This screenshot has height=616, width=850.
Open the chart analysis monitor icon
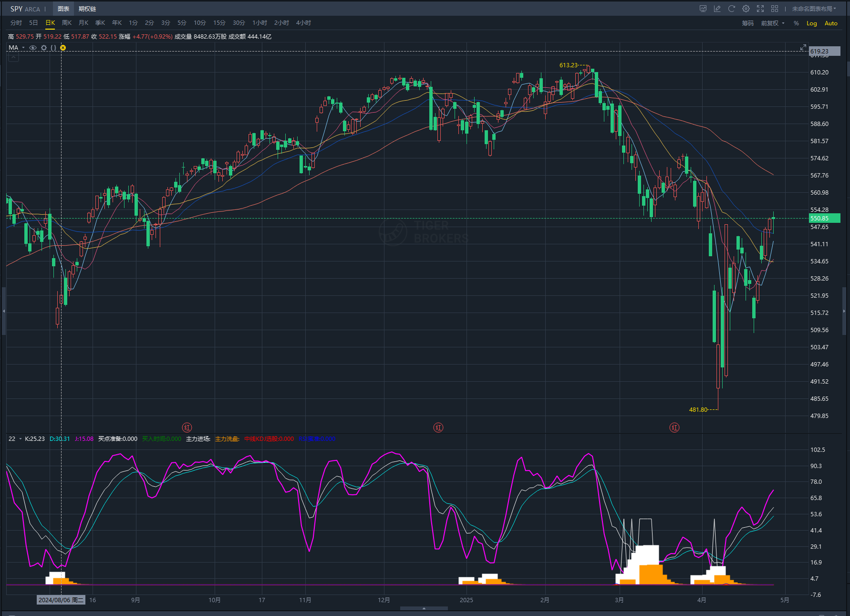(x=703, y=9)
